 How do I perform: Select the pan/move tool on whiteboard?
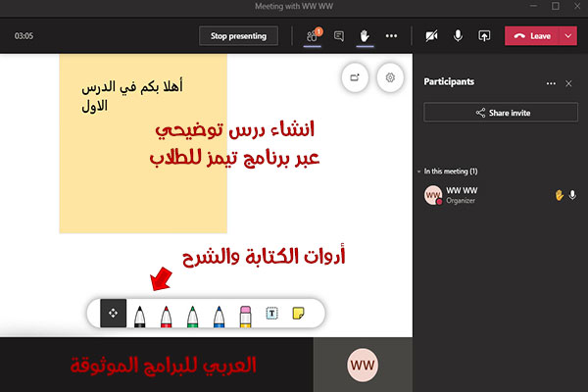[x=114, y=313]
